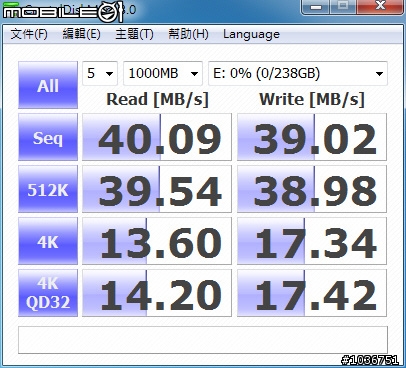Viewport: 406px width, 368px height.
Task: Open the 幫助(H) menu
Action: 188,34
